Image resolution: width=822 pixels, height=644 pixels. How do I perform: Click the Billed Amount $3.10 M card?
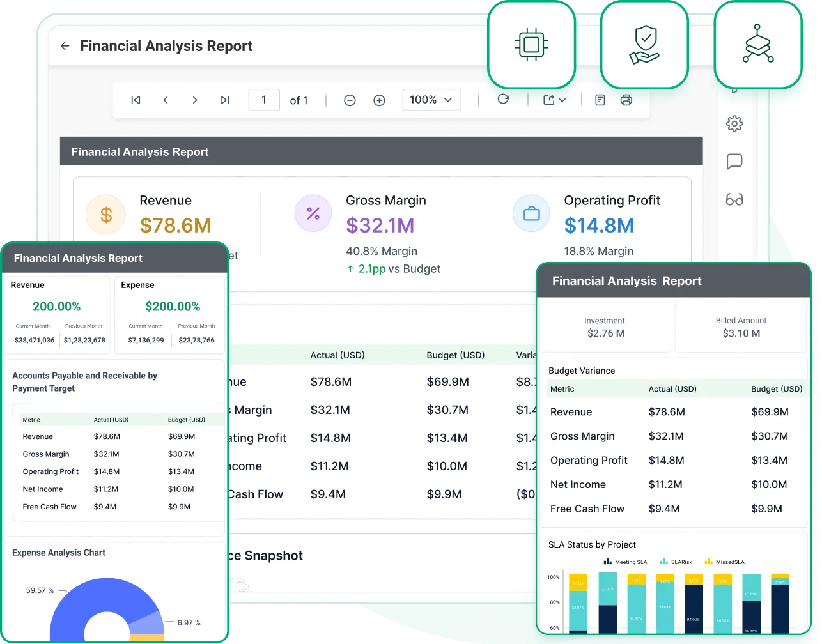741,327
